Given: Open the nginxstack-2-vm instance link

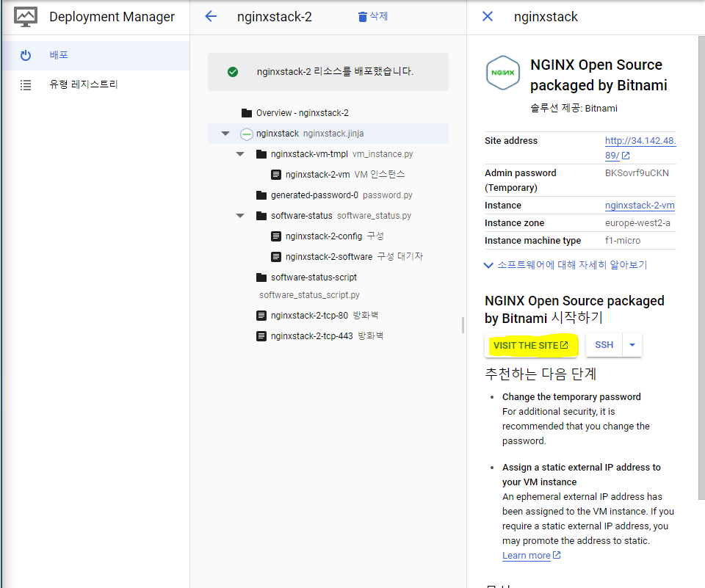Looking at the screenshot, I should pyautogui.click(x=640, y=206).
